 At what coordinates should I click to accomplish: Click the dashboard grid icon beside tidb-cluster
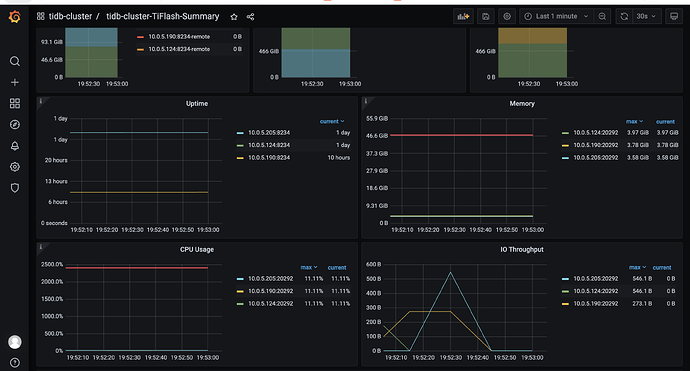click(40, 16)
